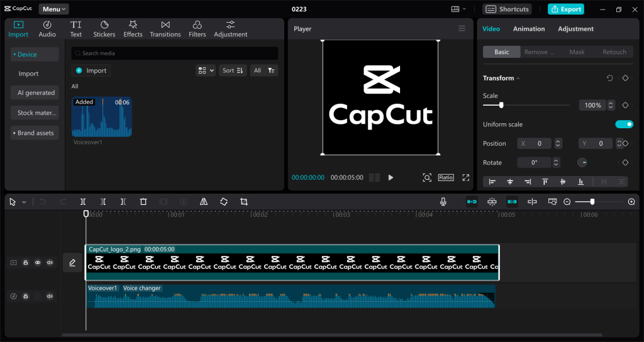Expand Brand assets section
This screenshot has width=644, height=342.
click(35, 133)
